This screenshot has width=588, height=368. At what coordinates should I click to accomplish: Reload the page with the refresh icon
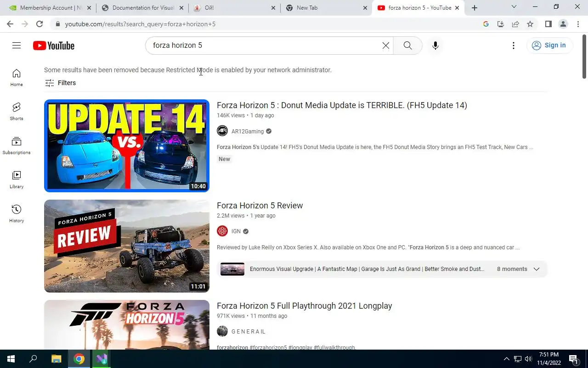(40, 24)
